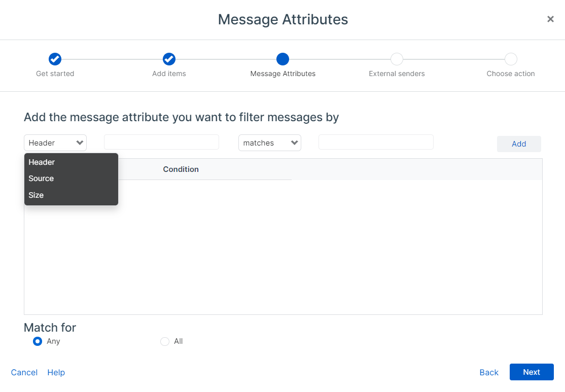565x392 pixels.
Task: Choose Source from the attribute dropdown
Action: point(41,179)
